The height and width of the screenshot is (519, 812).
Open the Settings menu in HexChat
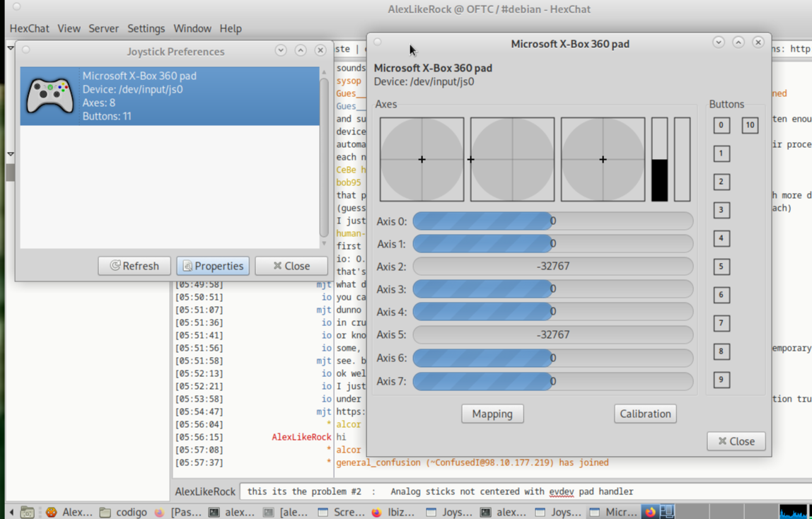pos(146,28)
